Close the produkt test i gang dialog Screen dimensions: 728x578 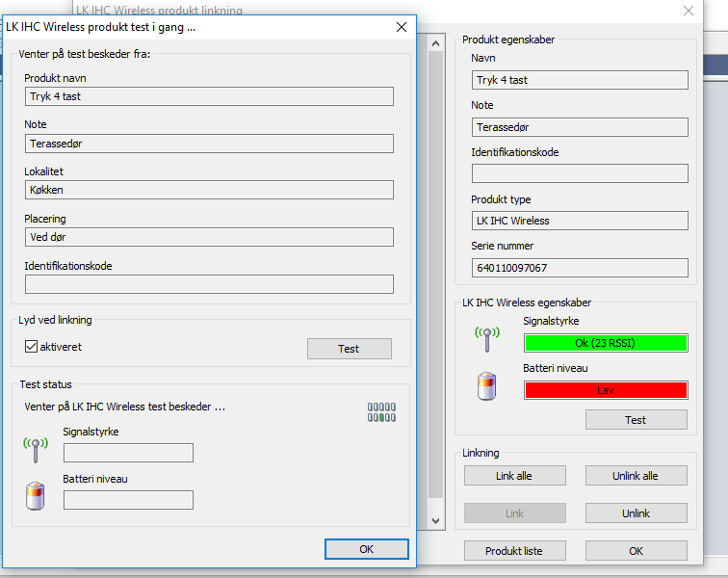click(402, 27)
